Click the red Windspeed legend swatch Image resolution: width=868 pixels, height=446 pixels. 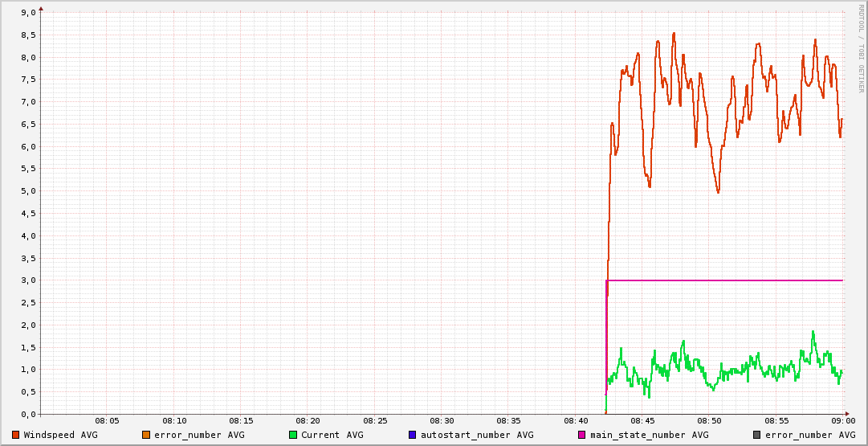(x=16, y=435)
